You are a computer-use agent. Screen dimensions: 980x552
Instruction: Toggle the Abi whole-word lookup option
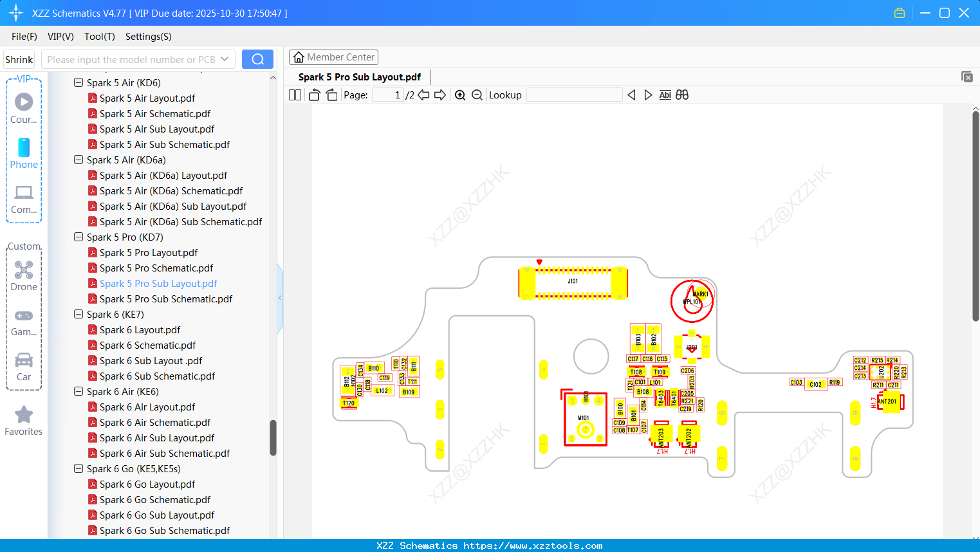click(665, 95)
